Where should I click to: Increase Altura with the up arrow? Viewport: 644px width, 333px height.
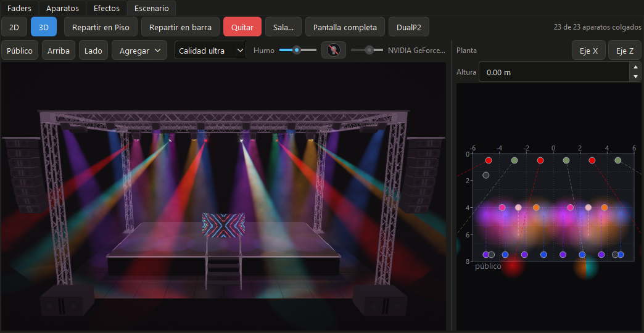tap(636, 67)
